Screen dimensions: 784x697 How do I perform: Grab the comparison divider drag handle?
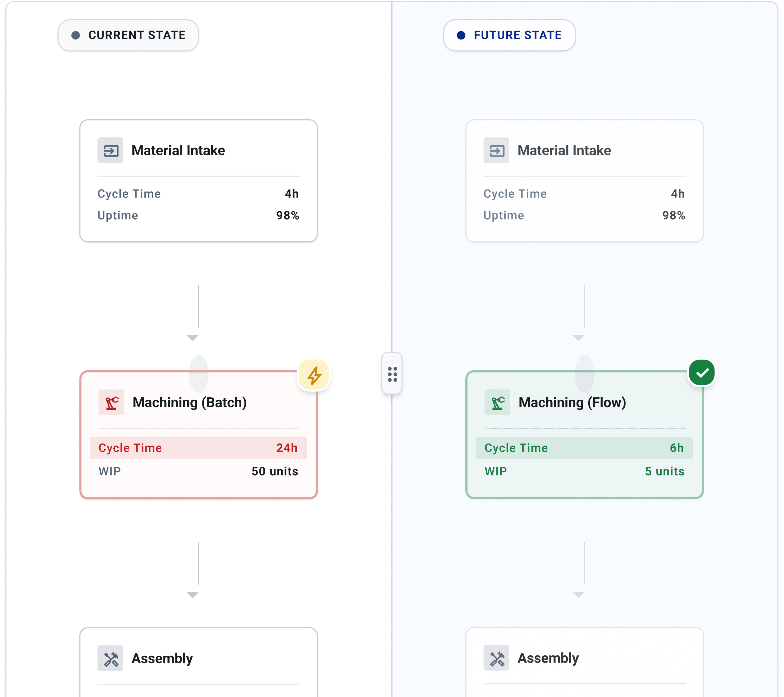(x=392, y=374)
